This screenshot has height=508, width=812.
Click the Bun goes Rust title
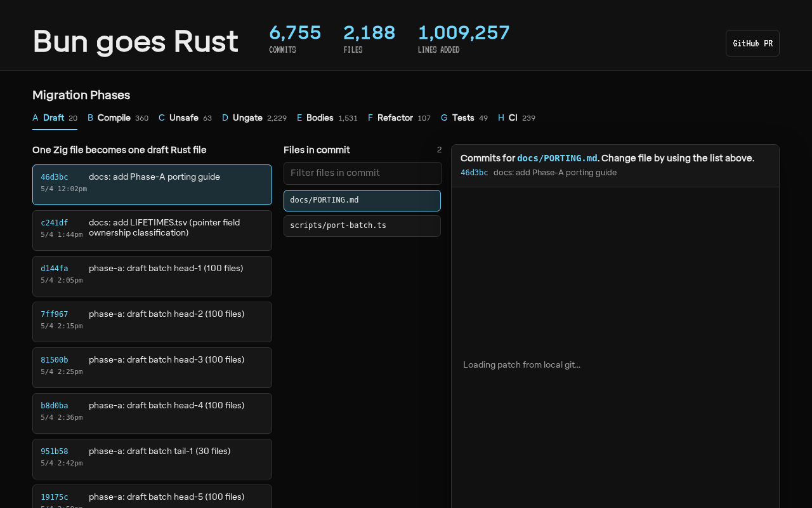136,41
